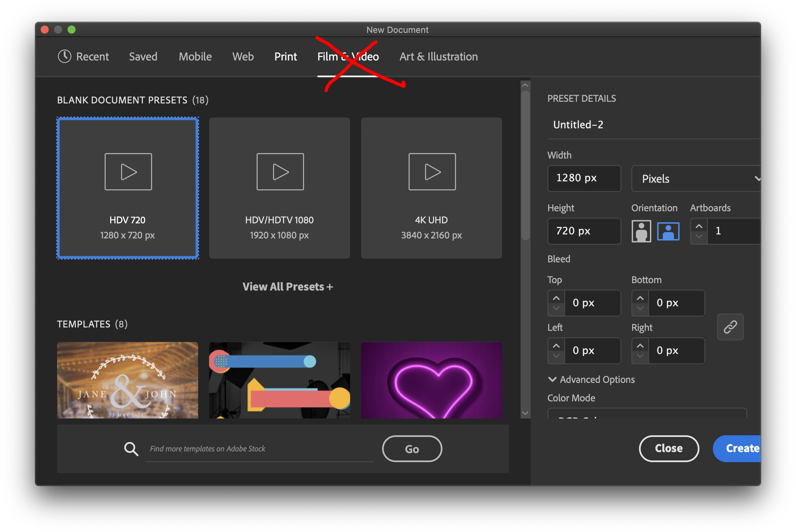The height and width of the screenshot is (532, 796).
Task: Switch to the Print tab
Action: pyautogui.click(x=285, y=56)
